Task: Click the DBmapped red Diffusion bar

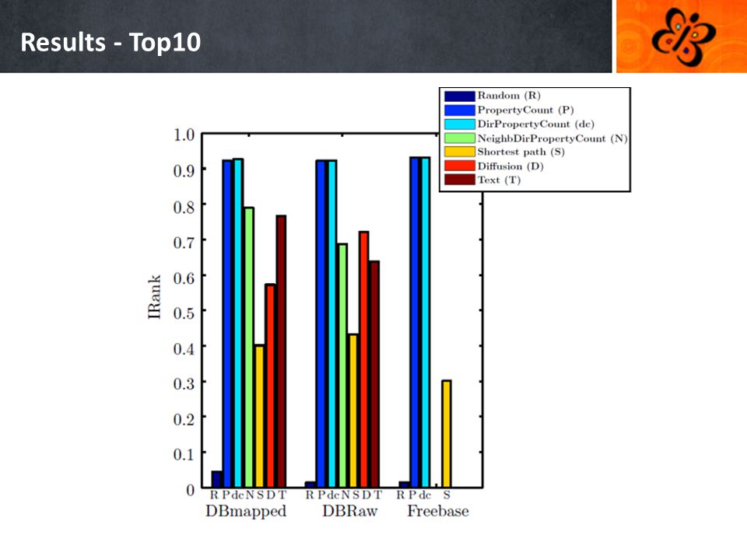Action: (271, 386)
